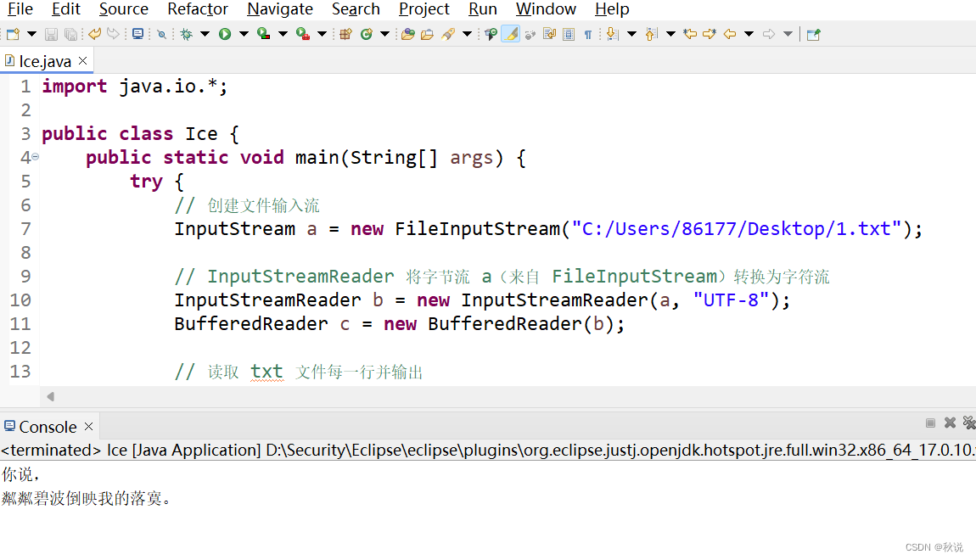Open the Search menu
This screenshot has width=976, height=560.
[356, 8]
